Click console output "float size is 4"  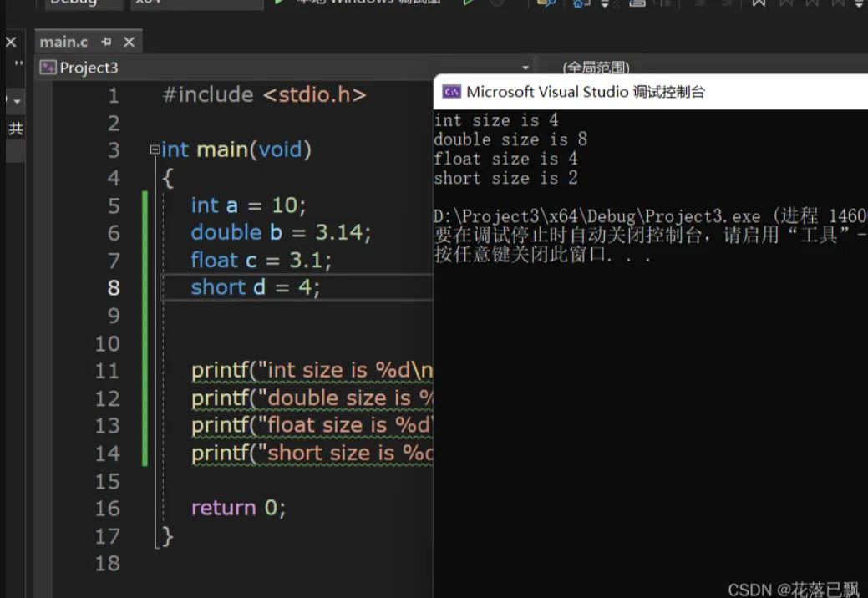[x=505, y=159]
